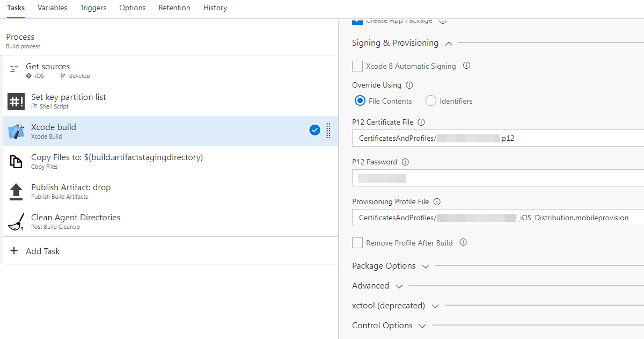Collapse the Signing & Provisioning section
The height and width of the screenshot is (339, 644).
point(449,43)
